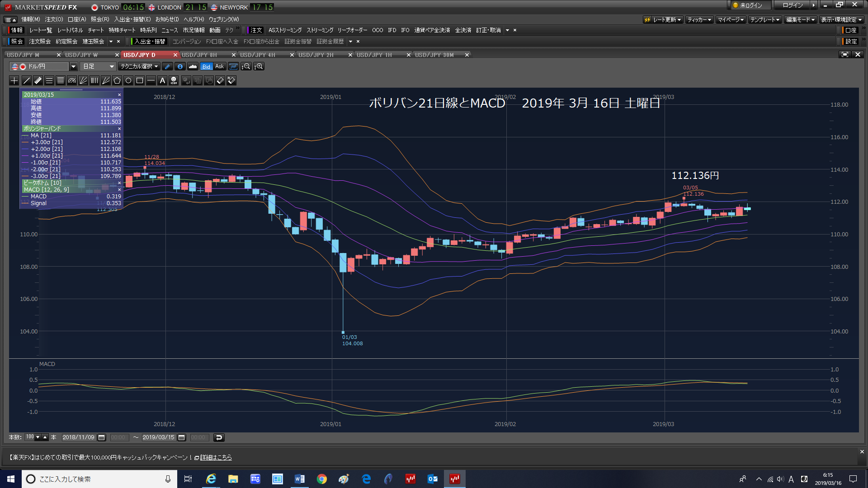Open the 日足 timeframe dropdown
This screenshot has width=868, height=488.
[x=99, y=66]
